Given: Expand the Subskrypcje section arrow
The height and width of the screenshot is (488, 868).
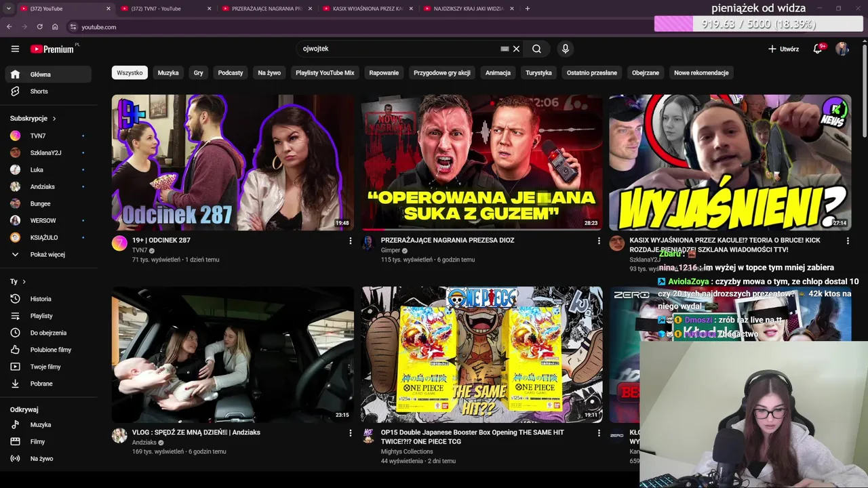Looking at the screenshot, I should tap(54, 119).
